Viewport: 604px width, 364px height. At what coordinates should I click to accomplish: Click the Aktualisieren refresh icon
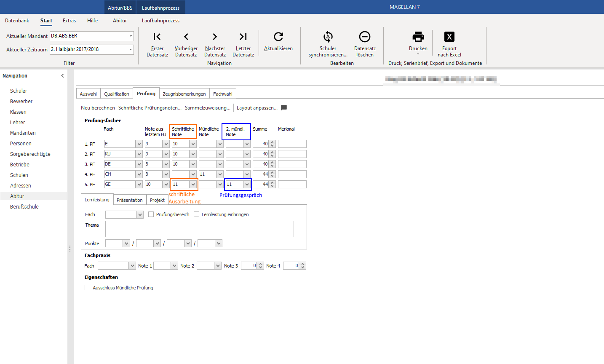[278, 37]
